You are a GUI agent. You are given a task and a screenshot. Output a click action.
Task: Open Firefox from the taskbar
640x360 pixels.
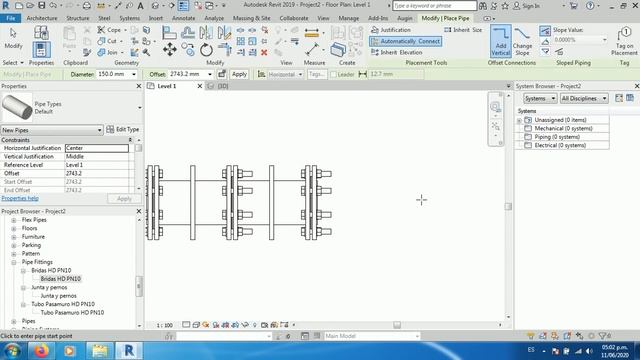(41, 351)
